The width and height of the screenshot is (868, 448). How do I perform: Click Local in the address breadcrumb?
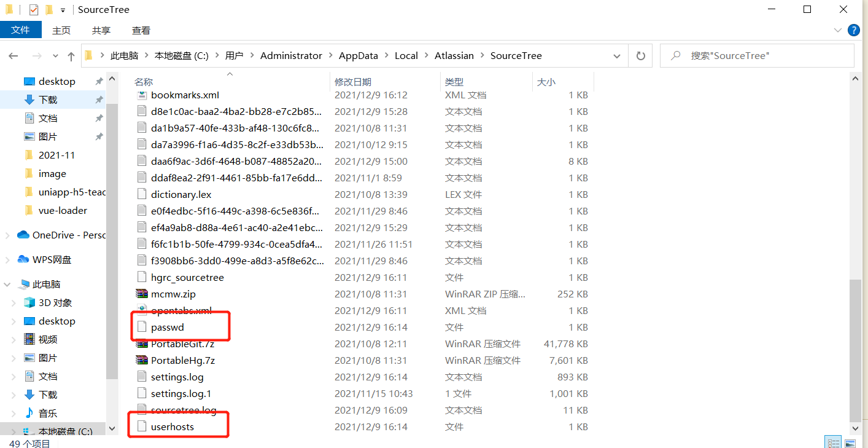click(406, 56)
